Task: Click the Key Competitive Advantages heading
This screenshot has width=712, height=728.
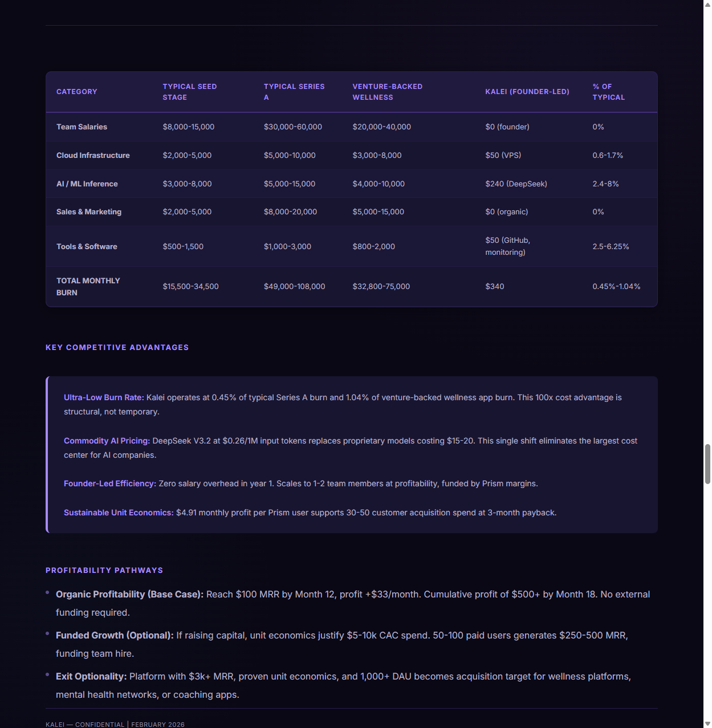Action: point(117,348)
